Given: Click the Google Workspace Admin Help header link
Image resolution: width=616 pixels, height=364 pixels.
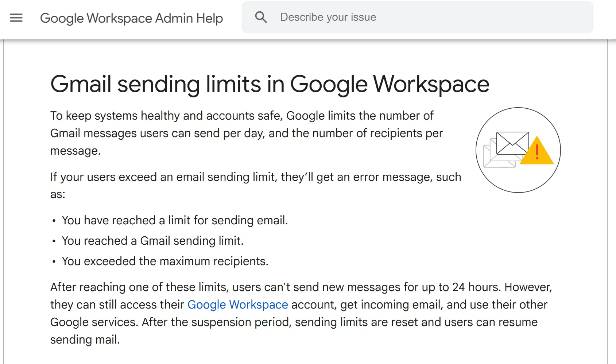Looking at the screenshot, I should (x=132, y=18).
